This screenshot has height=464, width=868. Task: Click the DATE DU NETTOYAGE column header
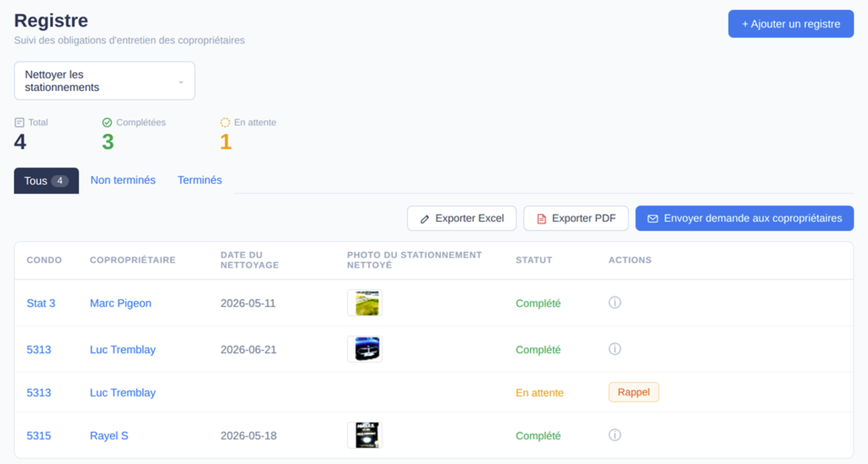[x=250, y=260]
